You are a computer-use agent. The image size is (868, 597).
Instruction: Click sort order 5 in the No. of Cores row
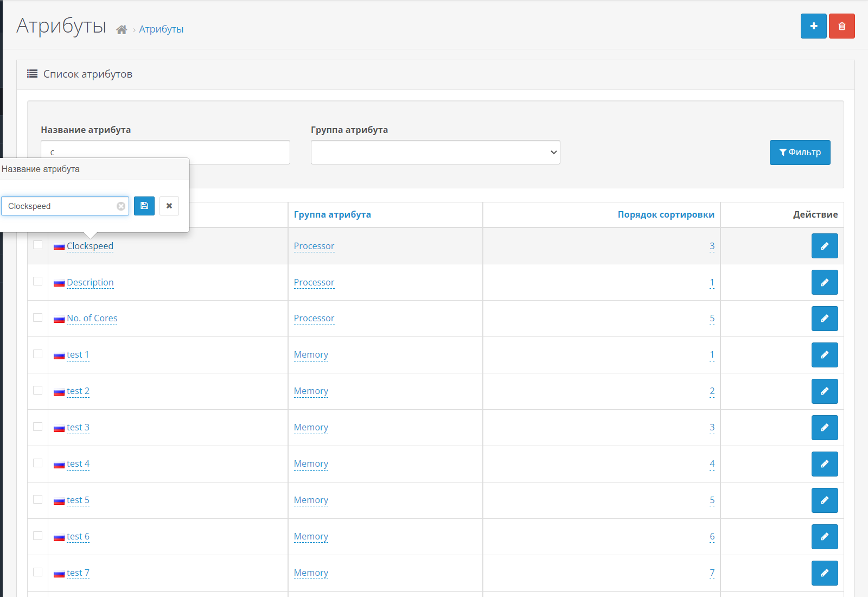pos(712,318)
